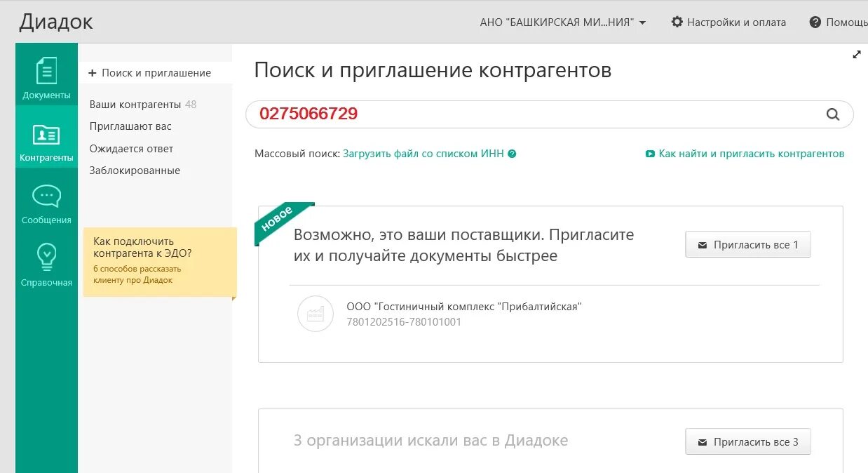Click the Пригласить все 3 button
The image size is (868, 473).
pyautogui.click(x=747, y=442)
